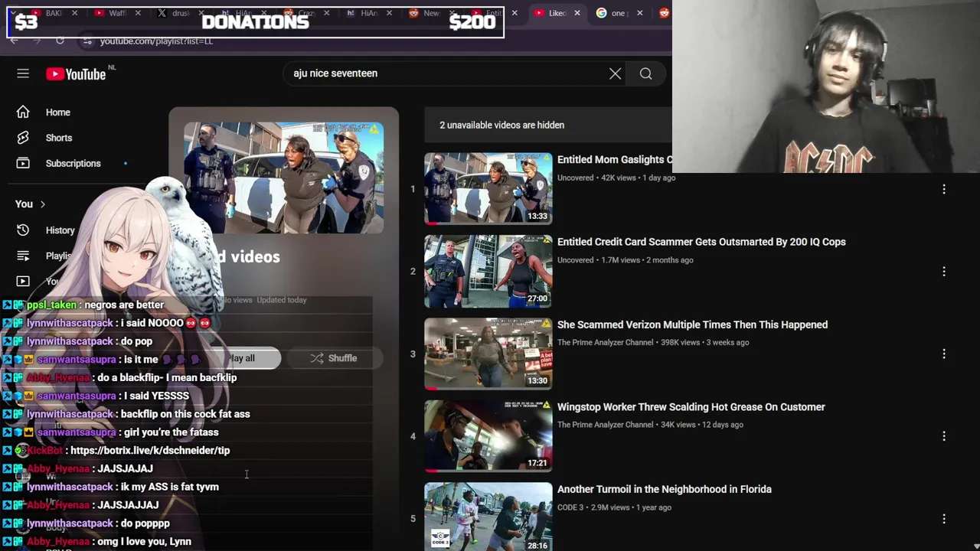Click the History clock icon
The height and width of the screenshot is (551, 980).
pyautogui.click(x=23, y=230)
